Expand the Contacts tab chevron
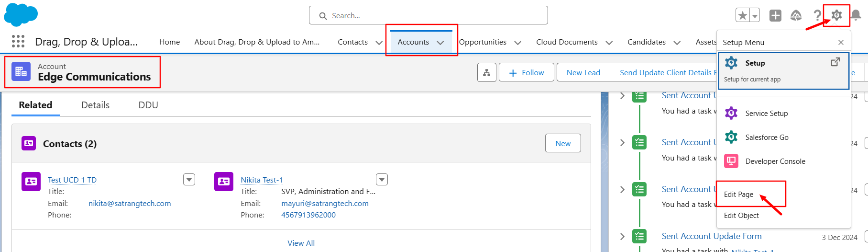The width and height of the screenshot is (868, 252). (379, 43)
